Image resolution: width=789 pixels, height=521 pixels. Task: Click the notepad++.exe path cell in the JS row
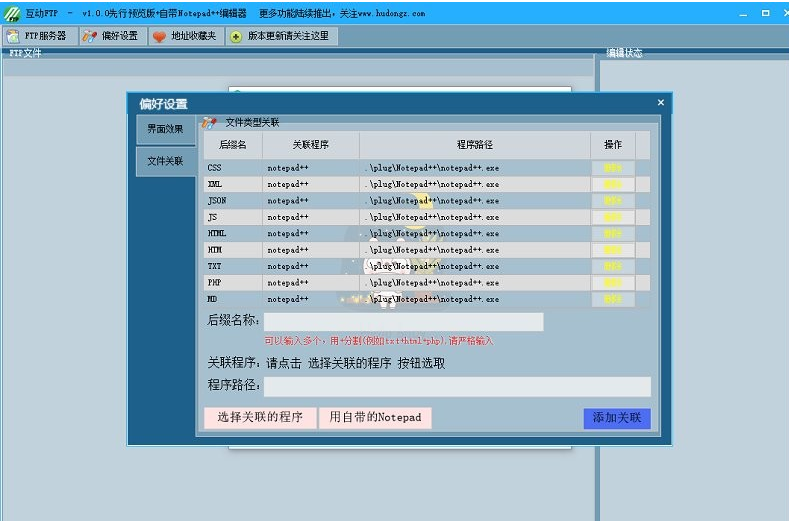(x=475, y=217)
